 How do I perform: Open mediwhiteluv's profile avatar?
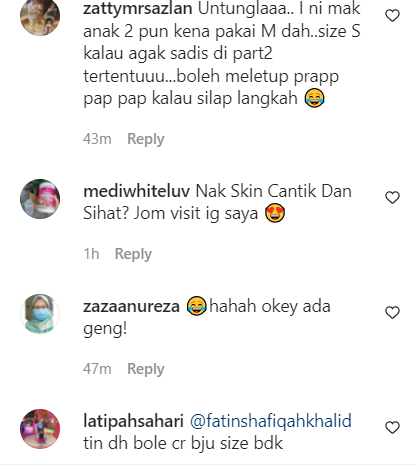tap(40, 199)
